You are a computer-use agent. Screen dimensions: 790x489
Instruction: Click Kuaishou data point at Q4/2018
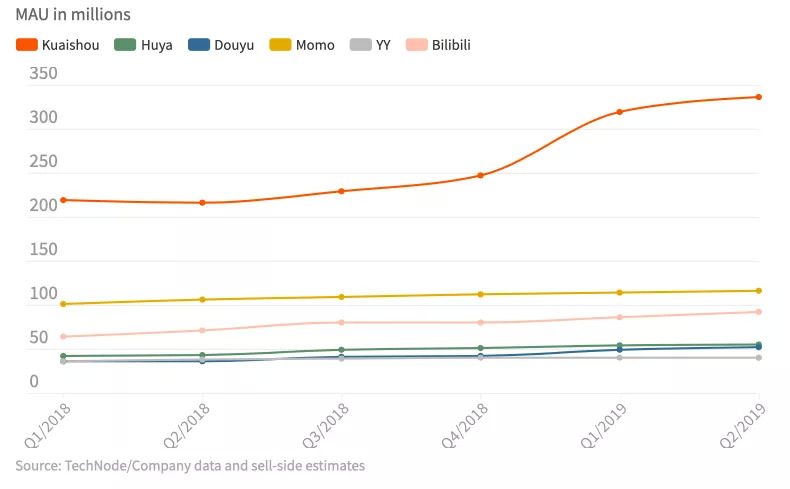(481, 176)
